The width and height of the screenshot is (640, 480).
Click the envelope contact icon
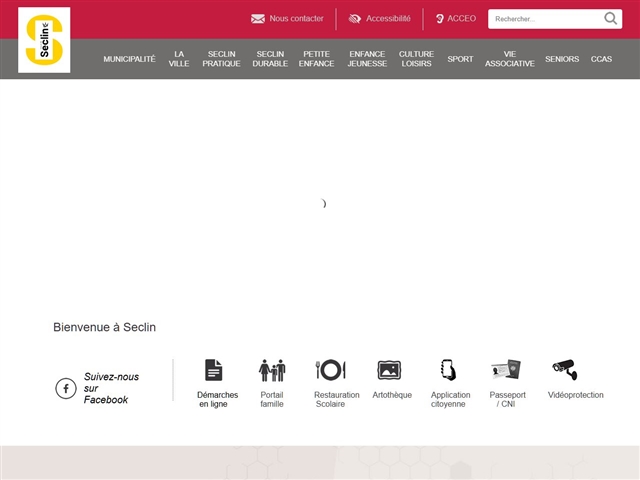(258, 19)
